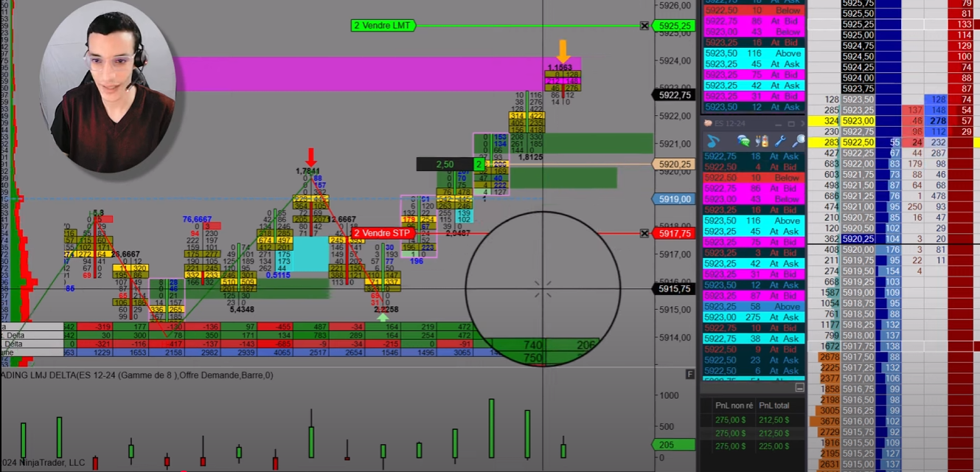Image resolution: width=980 pixels, height=472 pixels.
Task: Click the magnifying glass search icon
Action: 798,141
